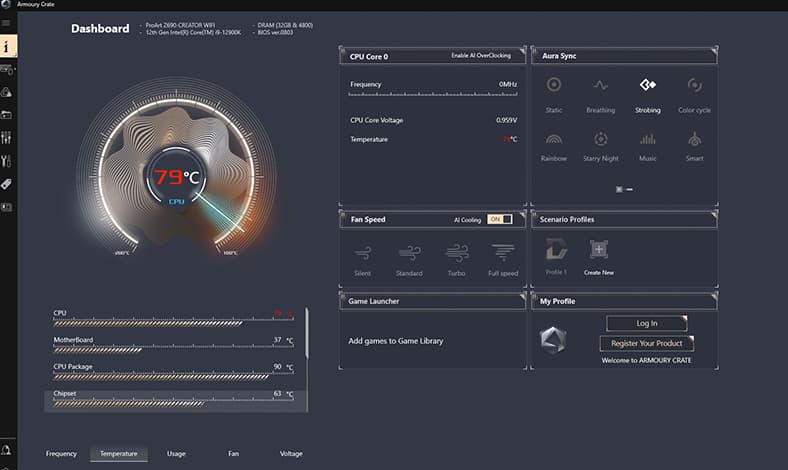Expand Scenario Profiles panel corner arrow

click(x=714, y=215)
